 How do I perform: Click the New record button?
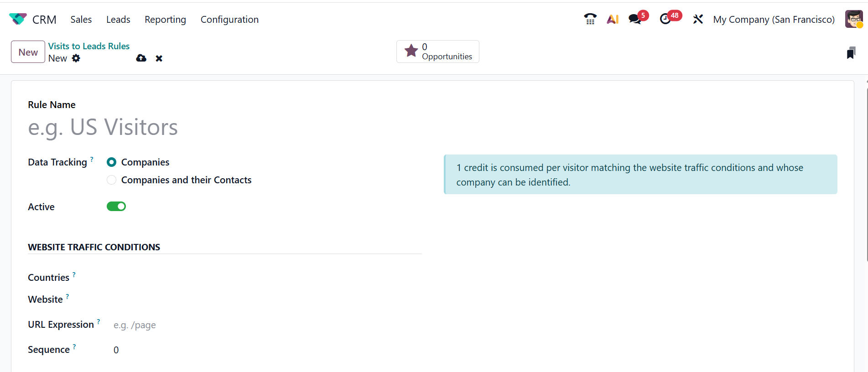point(28,52)
